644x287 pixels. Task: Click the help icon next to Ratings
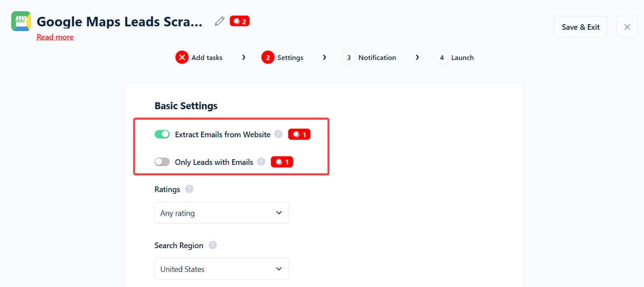coord(189,189)
